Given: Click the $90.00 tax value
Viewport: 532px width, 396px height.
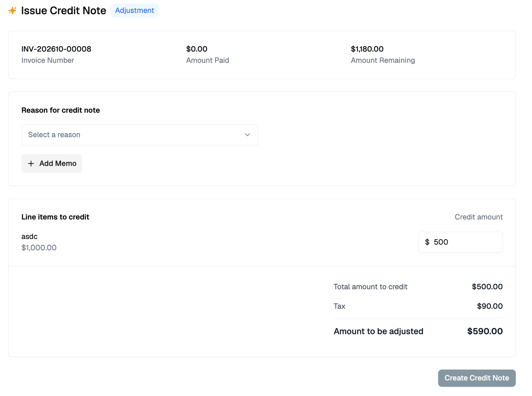Looking at the screenshot, I should click(490, 306).
